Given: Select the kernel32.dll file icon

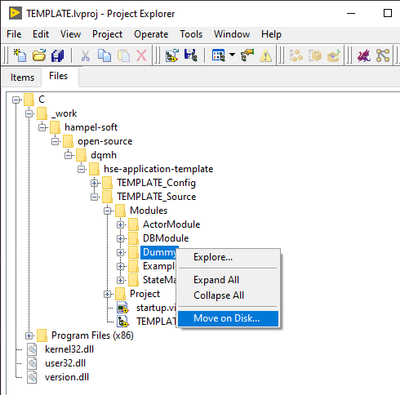Looking at the screenshot, I should coord(32,349).
